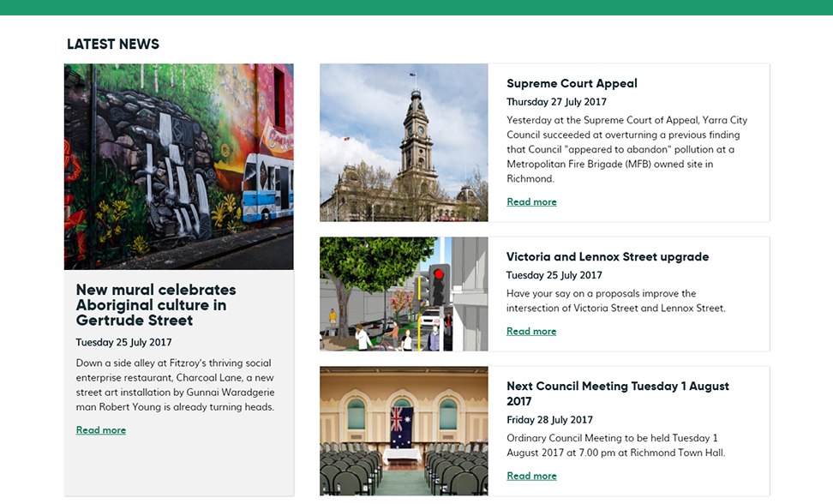Click the New mural celebrates Aboriginal culture headline

point(156,305)
